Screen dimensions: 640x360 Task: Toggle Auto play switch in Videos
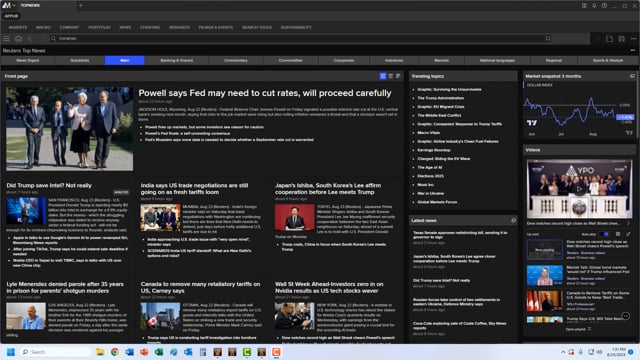click(604, 234)
